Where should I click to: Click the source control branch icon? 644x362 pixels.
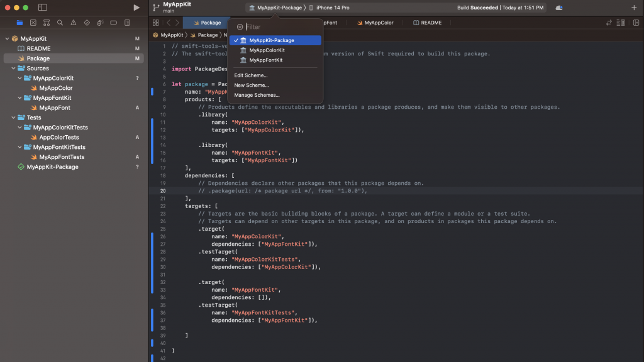point(156,8)
